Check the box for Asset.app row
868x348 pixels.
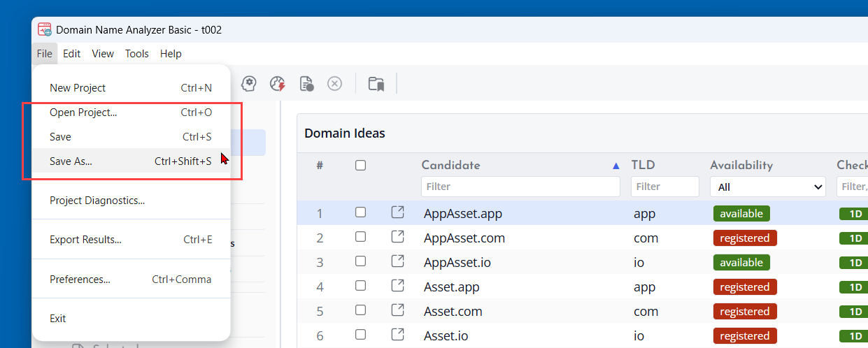coord(360,286)
